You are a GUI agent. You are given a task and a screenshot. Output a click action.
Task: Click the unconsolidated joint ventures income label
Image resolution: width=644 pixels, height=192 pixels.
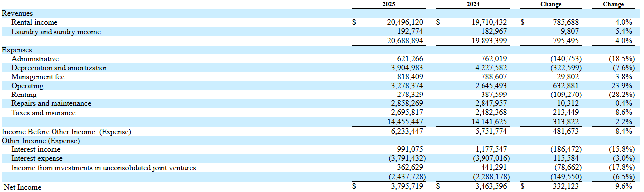coord(104,168)
